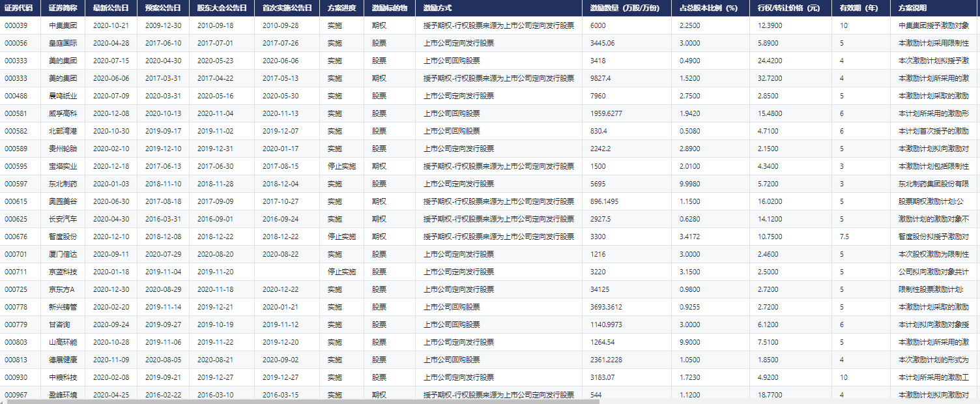Select the 甘咨询 cell
The image size is (980, 404).
click(x=59, y=325)
